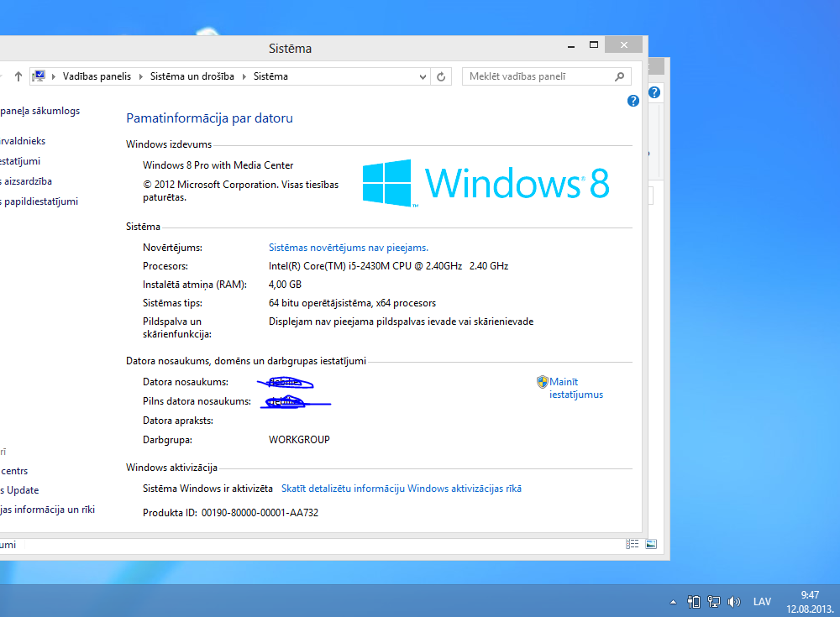Show hidden tray icons arrow
This screenshot has height=617, width=840.
tap(672, 602)
